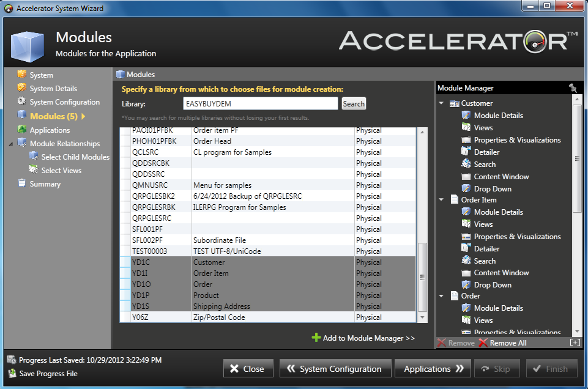Click the Modules cube icon in sidebar
Image resolution: width=588 pixels, height=389 pixels.
pyautogui.click(x=22, y=115)
